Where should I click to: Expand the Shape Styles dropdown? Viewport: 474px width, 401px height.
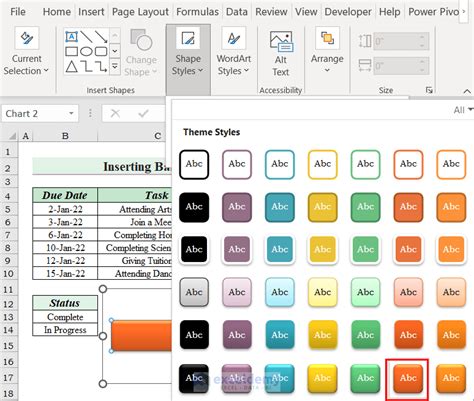pos(188,52)
